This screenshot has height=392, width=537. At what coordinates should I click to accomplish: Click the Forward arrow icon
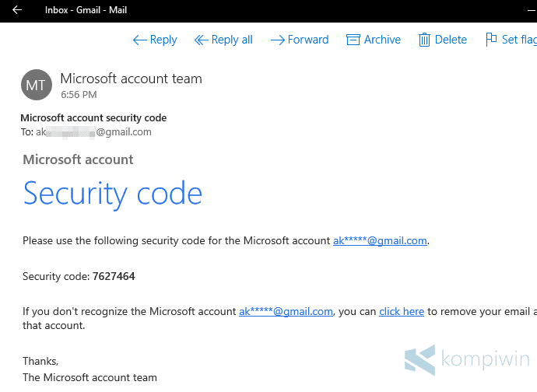pos(277,40)
